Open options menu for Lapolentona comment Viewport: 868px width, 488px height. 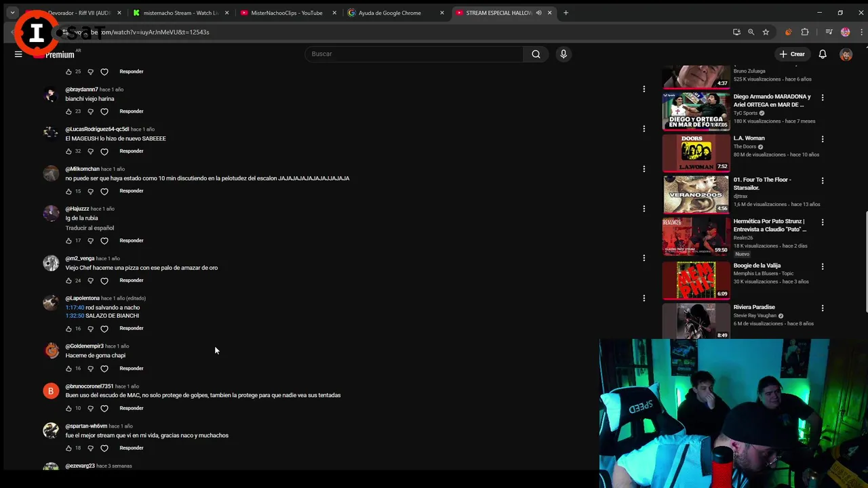(644, 298)
